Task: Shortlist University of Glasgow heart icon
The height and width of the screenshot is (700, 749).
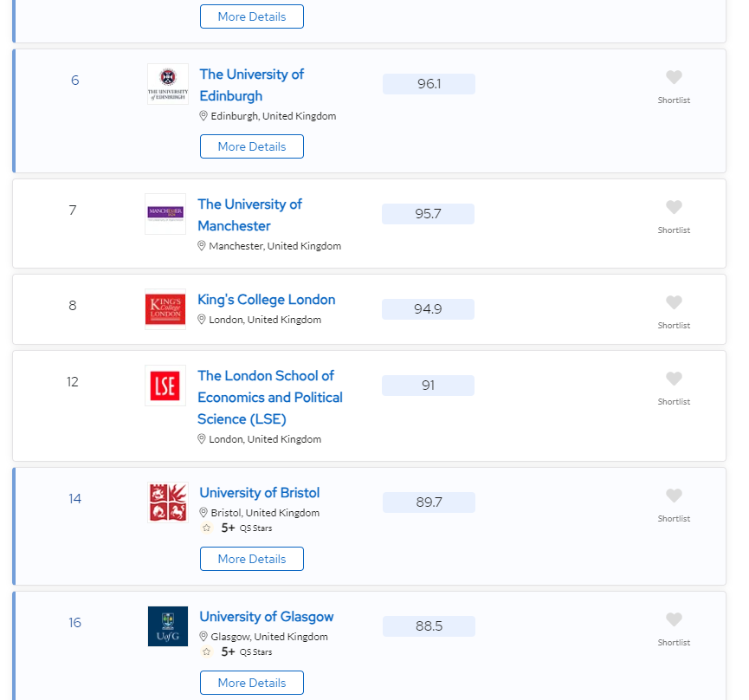Action: click(x=674, y=619)
